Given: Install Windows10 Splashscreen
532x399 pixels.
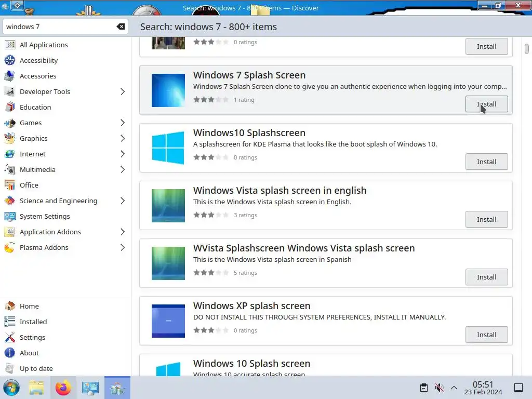Looking at the screenshot, I should point(486,162).
